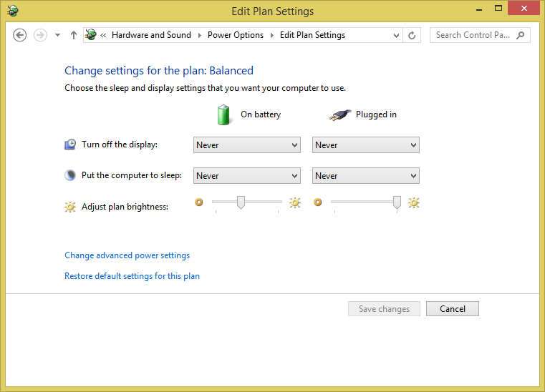The image size is (545, 392).
Task: Click the 'Adjust plan brightness:' label
Action: coord(125,207)
